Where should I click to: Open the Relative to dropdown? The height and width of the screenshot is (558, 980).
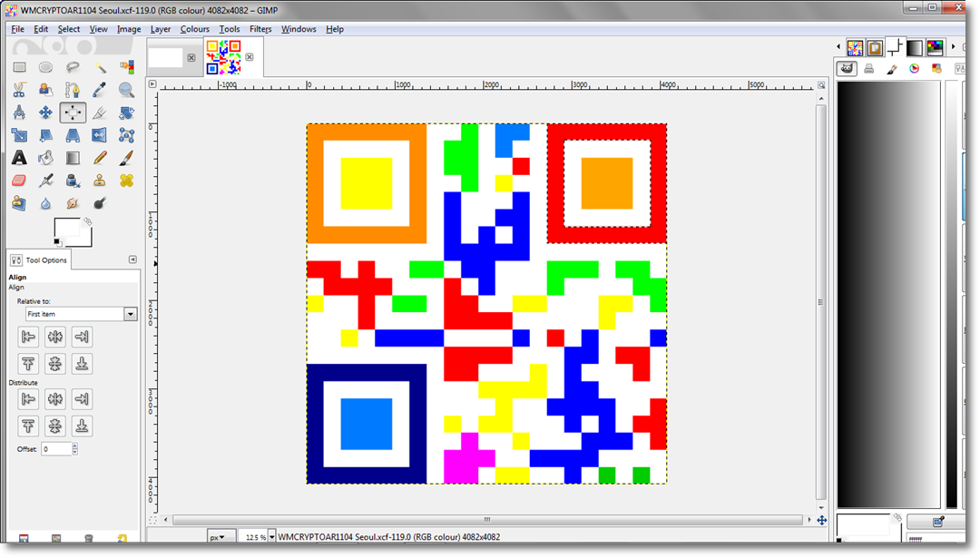click(x=82, y=314)
